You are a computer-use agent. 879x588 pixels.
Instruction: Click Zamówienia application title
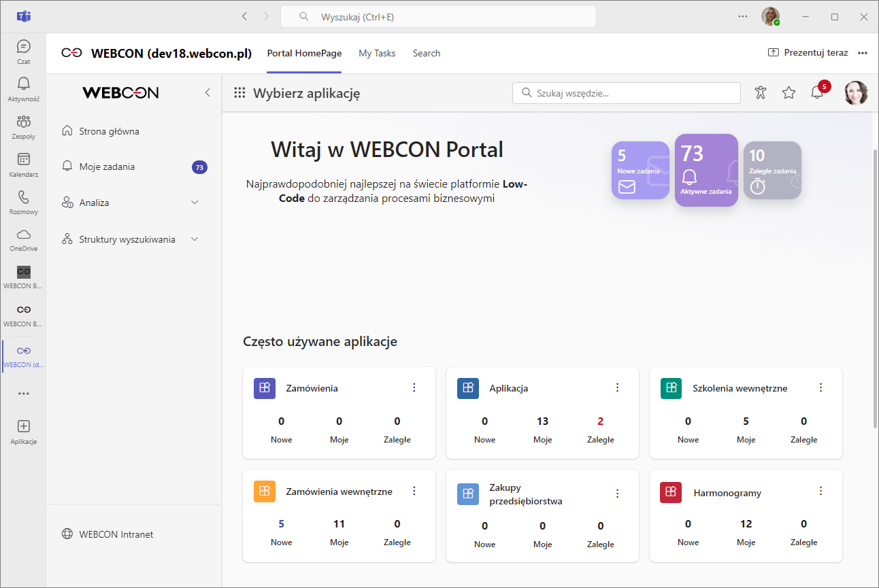(312, 388)
